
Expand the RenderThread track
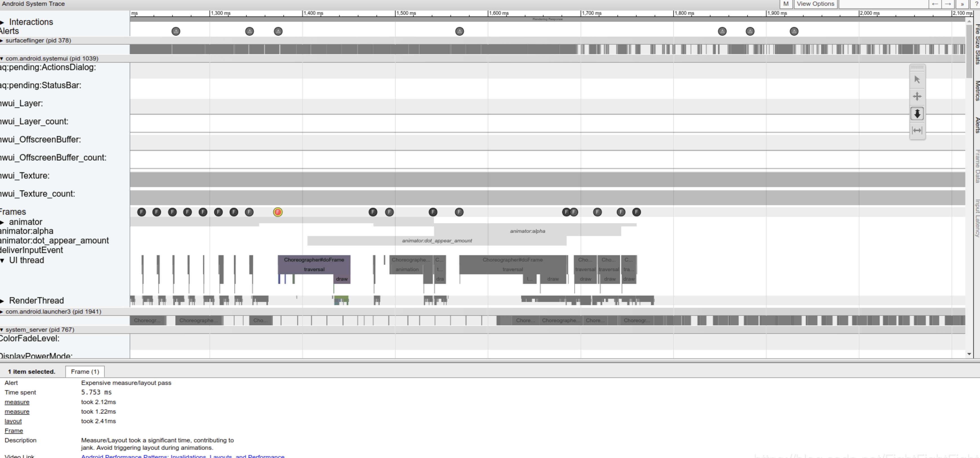point(3,301)
